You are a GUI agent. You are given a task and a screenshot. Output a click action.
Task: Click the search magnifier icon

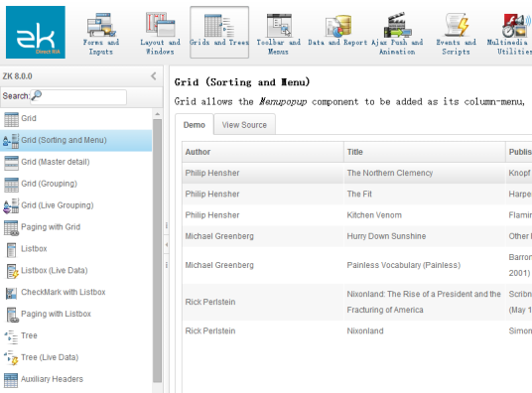(x=36, y=95)
